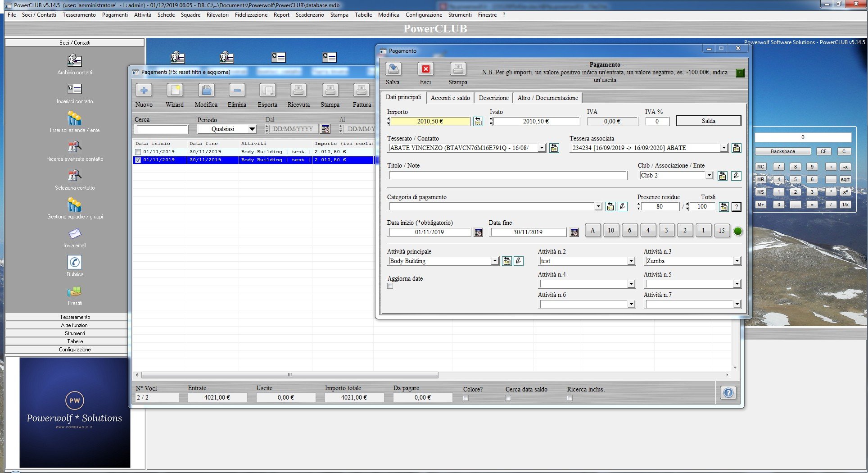This screenshot has height=473, width=868.
Task: Click the Titolo / Note field
Action: [508, 176]
